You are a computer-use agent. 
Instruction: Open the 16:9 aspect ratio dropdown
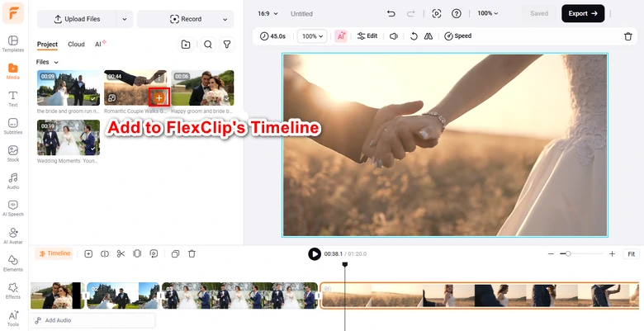click(268, 13)
